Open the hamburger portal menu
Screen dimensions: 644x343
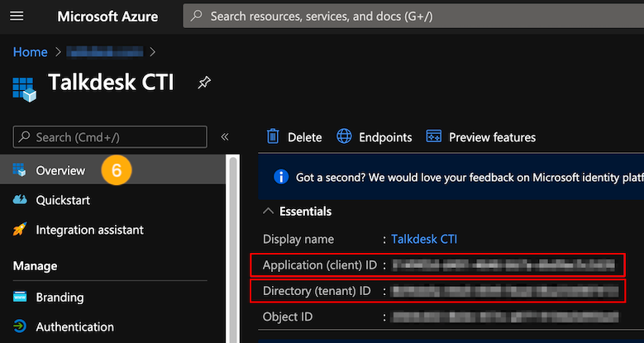pos(17,16)
